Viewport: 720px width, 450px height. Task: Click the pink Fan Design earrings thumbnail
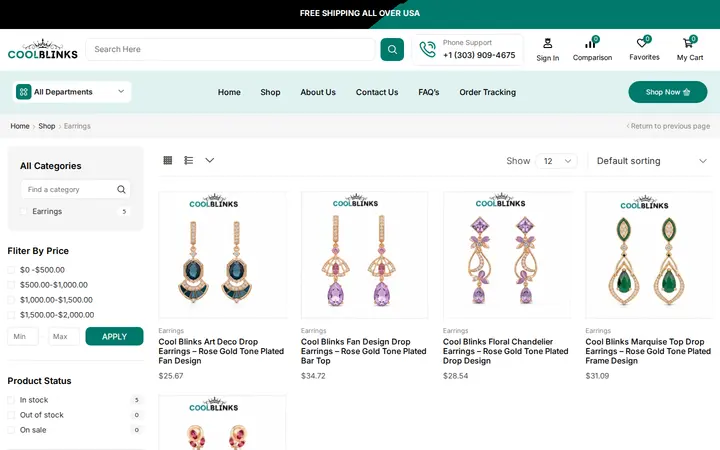click(x=365, y=255)
